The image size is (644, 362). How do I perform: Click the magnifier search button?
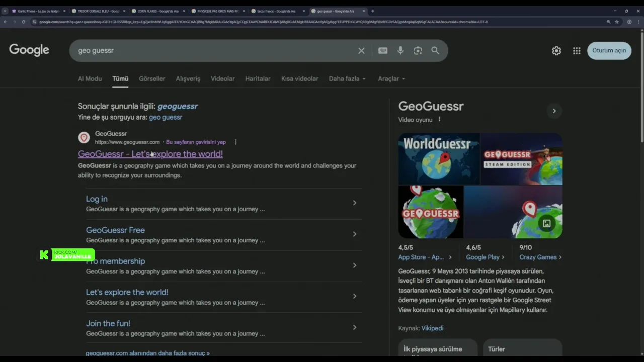click(x=435, y=51)
